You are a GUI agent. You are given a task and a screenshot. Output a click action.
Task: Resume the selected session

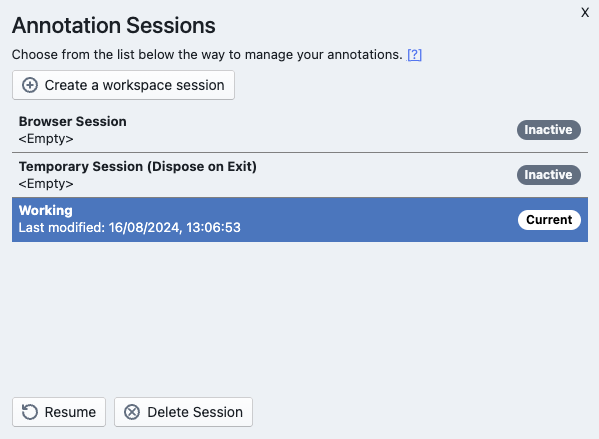[x=59, y=412]
